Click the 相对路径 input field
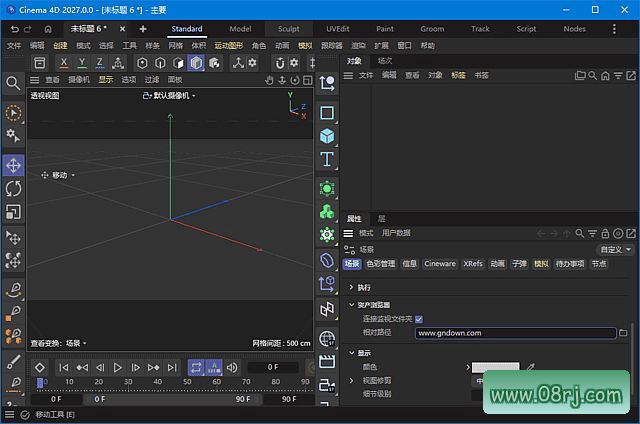The width and height of the screenshot is (640, 424). coord(516,333)
